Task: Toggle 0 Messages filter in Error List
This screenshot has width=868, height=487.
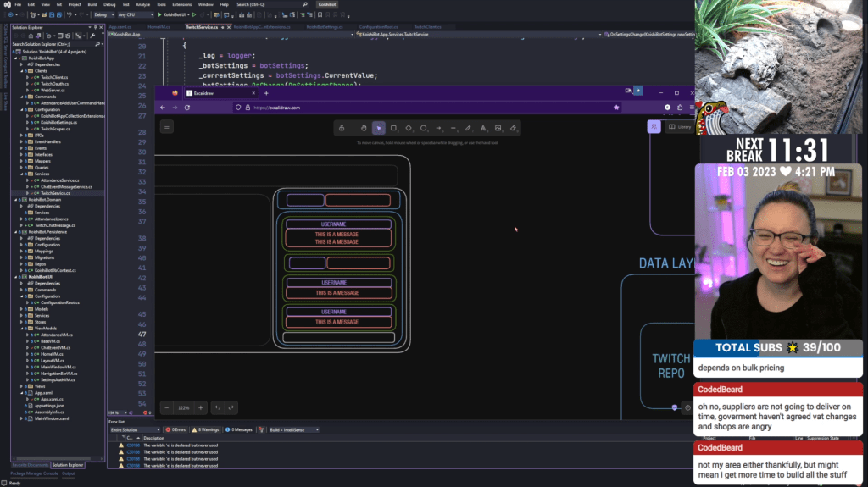Action: point(238,429)
